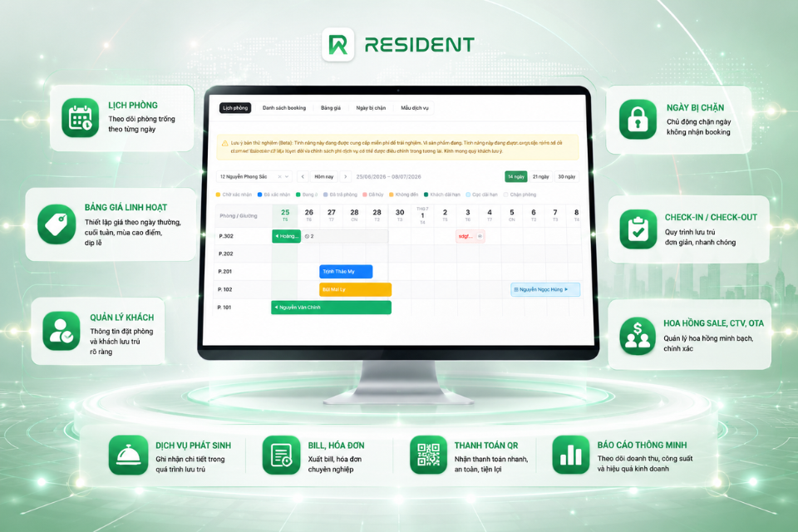Open the Nguyễn Ngọc Hùng booking block
This screenshot has height=532, width=798.
[545, 289]
